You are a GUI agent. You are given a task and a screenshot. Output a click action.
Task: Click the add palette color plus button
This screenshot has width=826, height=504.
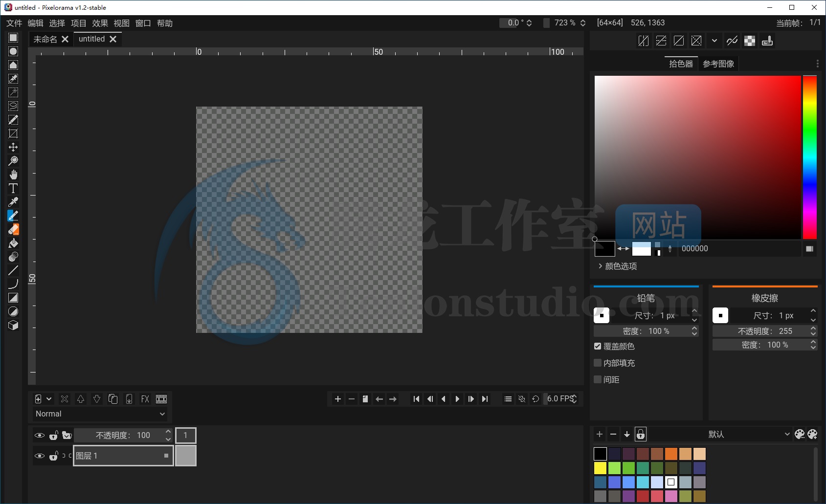(600, 434)
